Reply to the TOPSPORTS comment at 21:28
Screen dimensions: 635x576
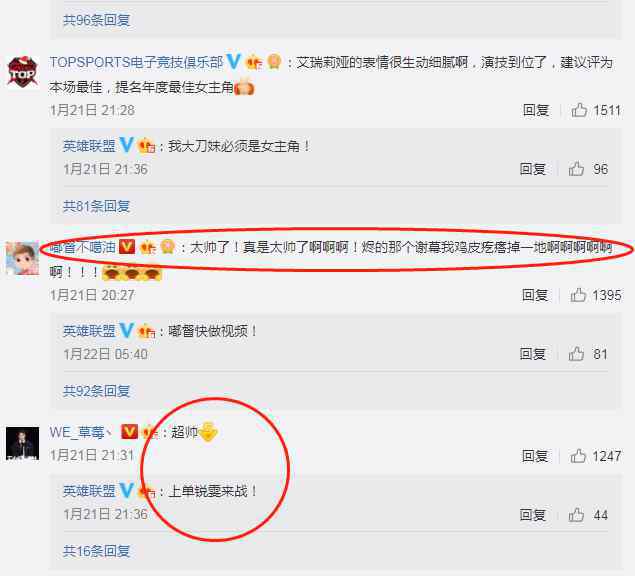point(536,110)
